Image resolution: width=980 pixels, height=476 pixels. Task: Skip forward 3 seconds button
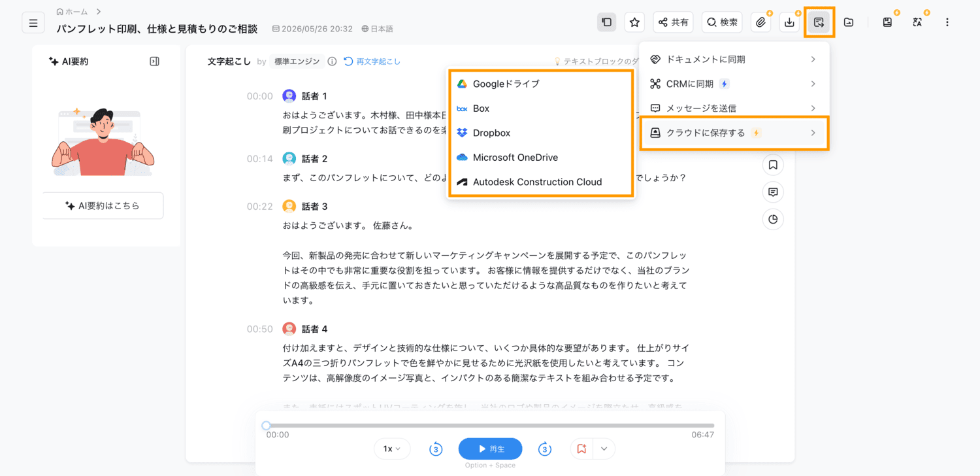pos(545,449)
